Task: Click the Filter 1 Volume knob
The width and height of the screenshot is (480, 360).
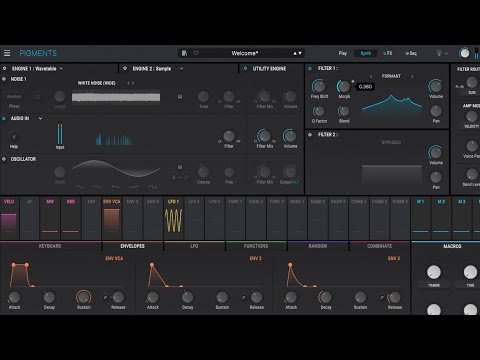Action: pyautogui.click(x=436, y=86)
